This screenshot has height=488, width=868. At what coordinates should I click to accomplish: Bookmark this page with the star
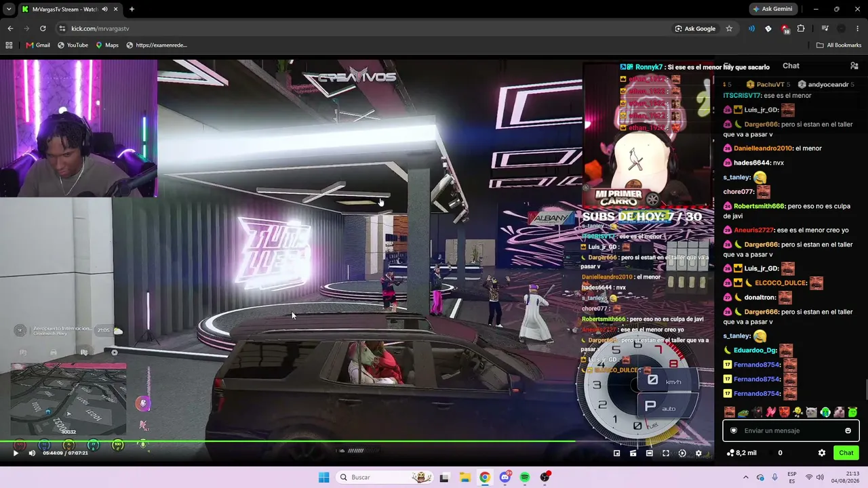pyautogui.click(x=729, y=28)
